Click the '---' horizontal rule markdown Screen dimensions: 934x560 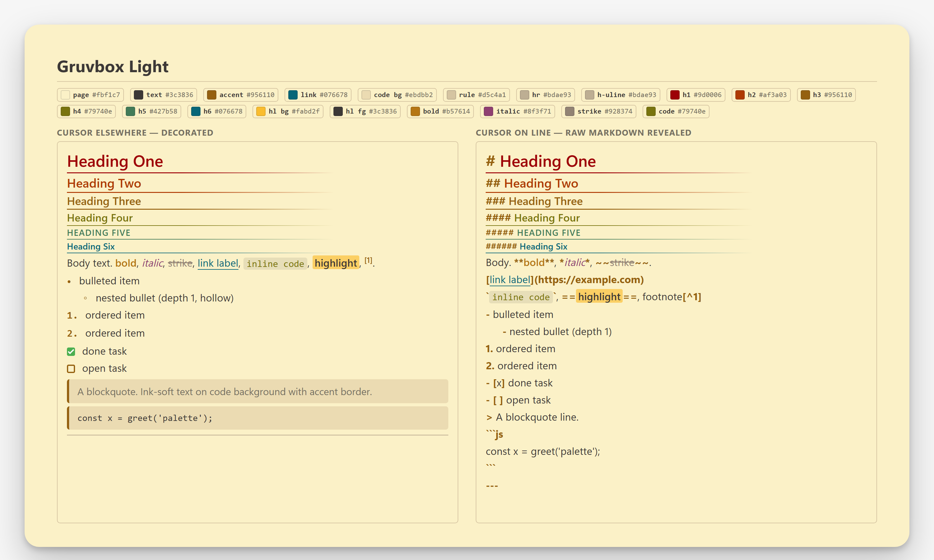492,486
